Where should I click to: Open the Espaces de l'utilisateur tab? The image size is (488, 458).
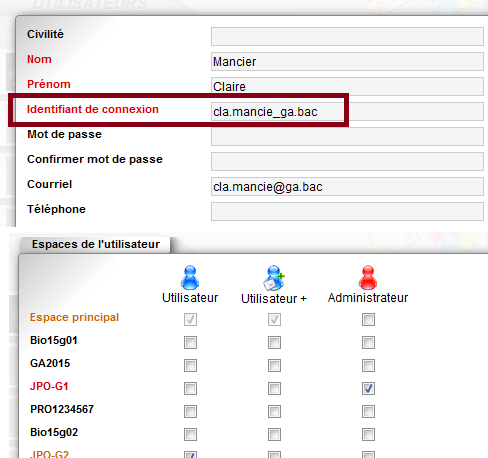[x=96, y=244]
